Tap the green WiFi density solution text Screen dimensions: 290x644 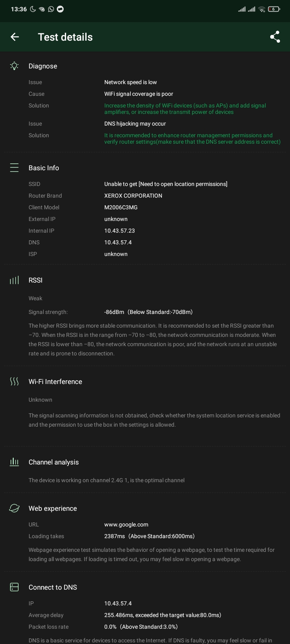point(185,109)
